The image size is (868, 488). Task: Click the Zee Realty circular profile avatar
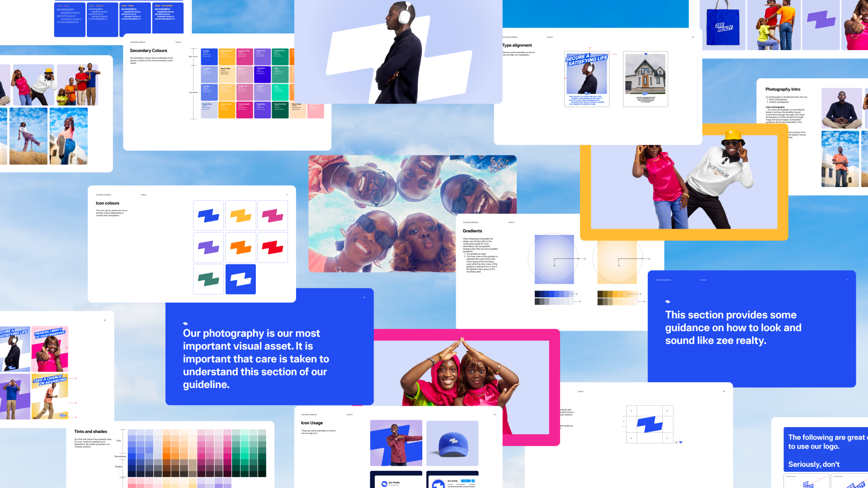click(439, 483)
